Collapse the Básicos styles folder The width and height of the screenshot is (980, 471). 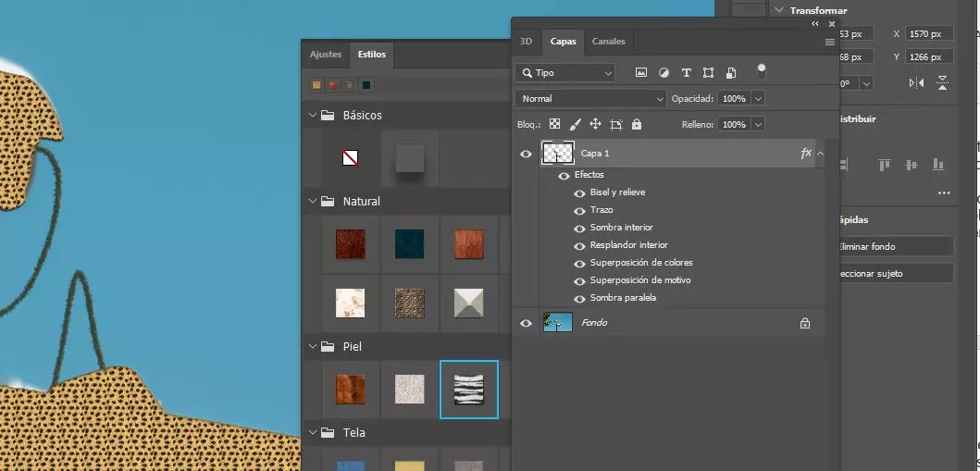point(311,116)
